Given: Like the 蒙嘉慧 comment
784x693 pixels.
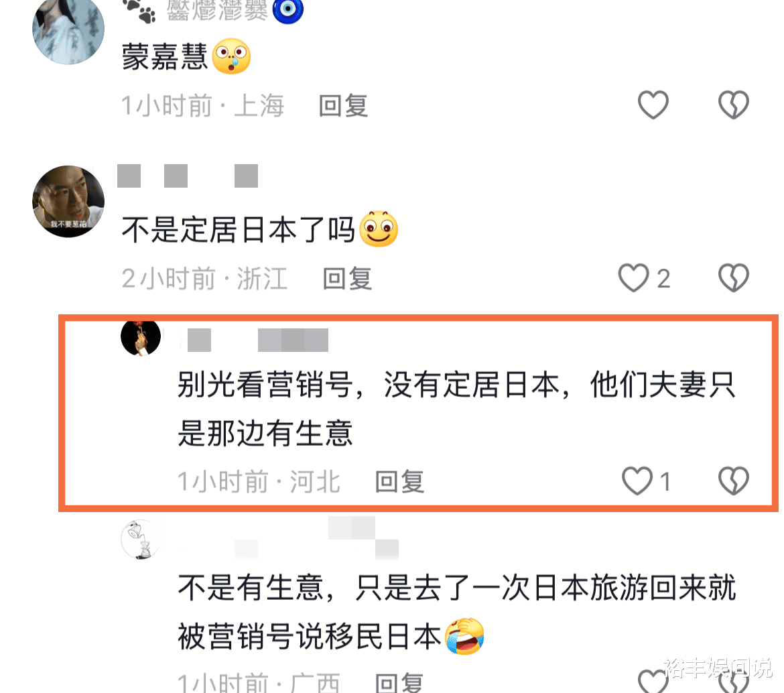Looking at the screenshot, I should pos(653,105).
